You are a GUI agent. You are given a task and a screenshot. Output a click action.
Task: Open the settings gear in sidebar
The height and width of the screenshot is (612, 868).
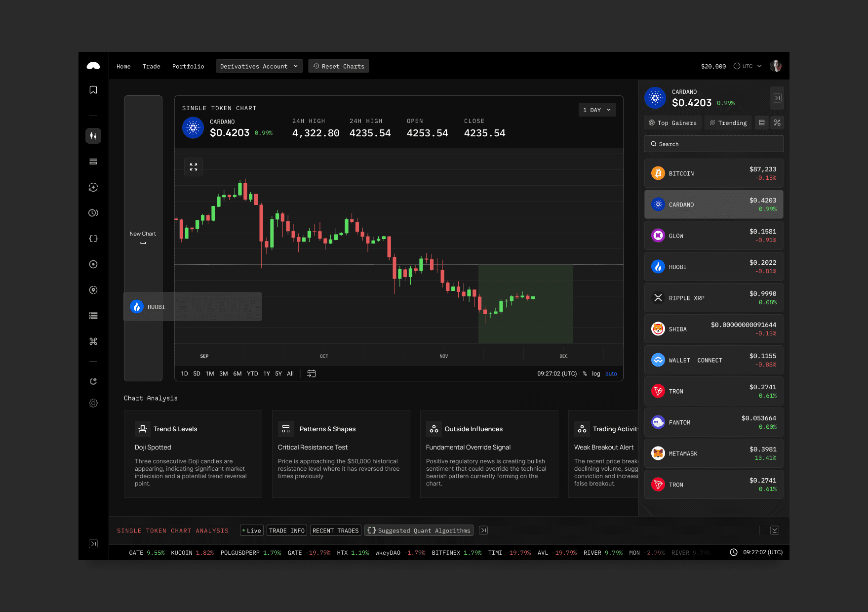point(93,403)
